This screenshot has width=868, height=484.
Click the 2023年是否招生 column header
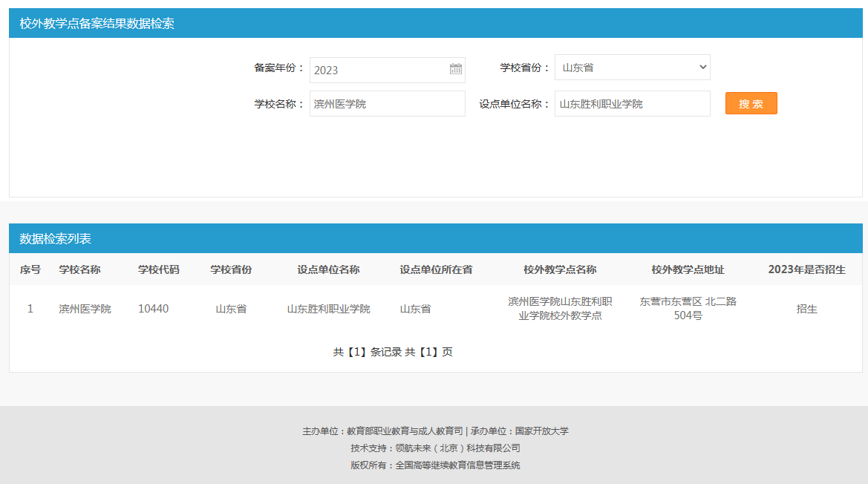(806, 269)
